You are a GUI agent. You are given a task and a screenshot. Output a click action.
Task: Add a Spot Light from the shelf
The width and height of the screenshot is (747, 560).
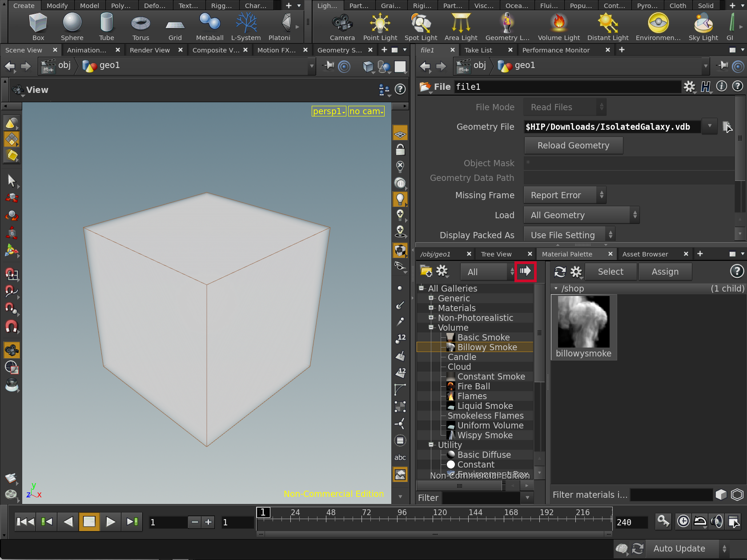click(x=421, y=27)
